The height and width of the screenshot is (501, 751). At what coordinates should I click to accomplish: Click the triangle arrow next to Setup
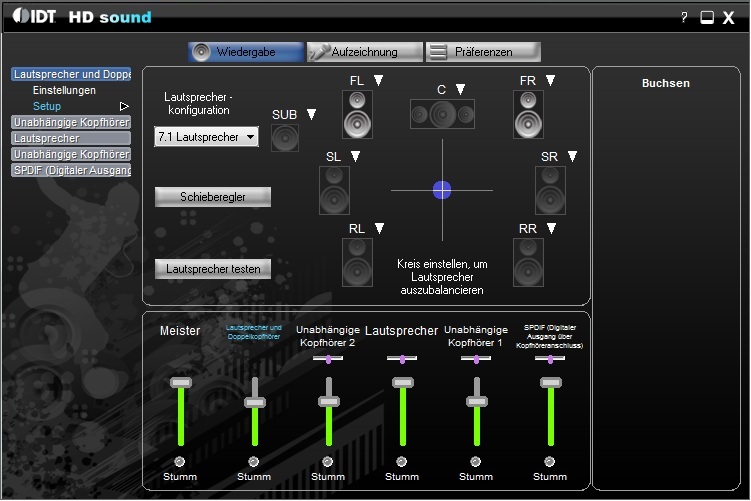pyautogui.click(x=124, y=106)
